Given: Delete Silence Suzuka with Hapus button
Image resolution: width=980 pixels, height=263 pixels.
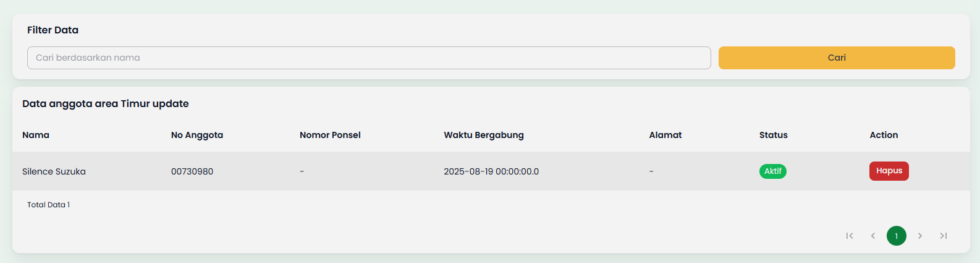Looking at the screenshot, I should coord(889,171).
